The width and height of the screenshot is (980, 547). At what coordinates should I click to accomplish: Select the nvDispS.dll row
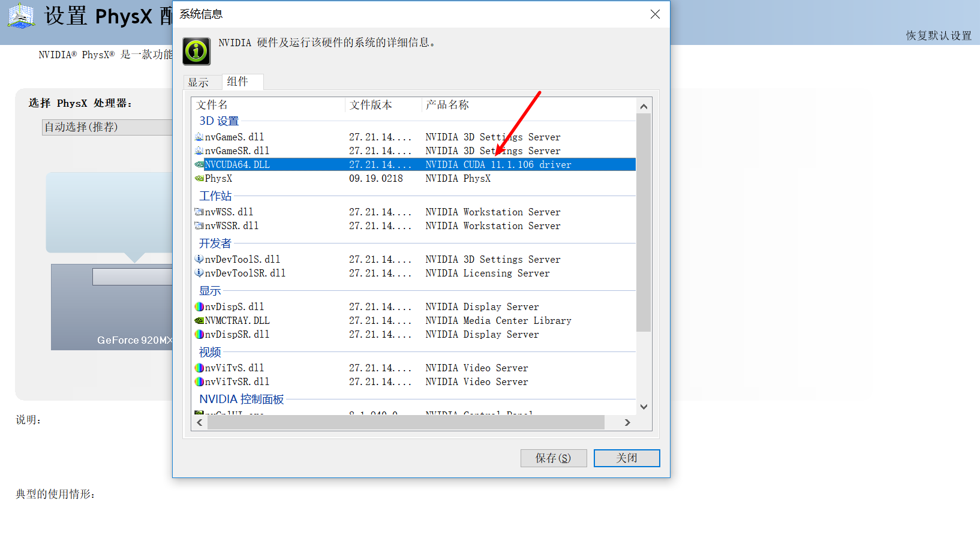pyautogui.click(x=414, y=306)
